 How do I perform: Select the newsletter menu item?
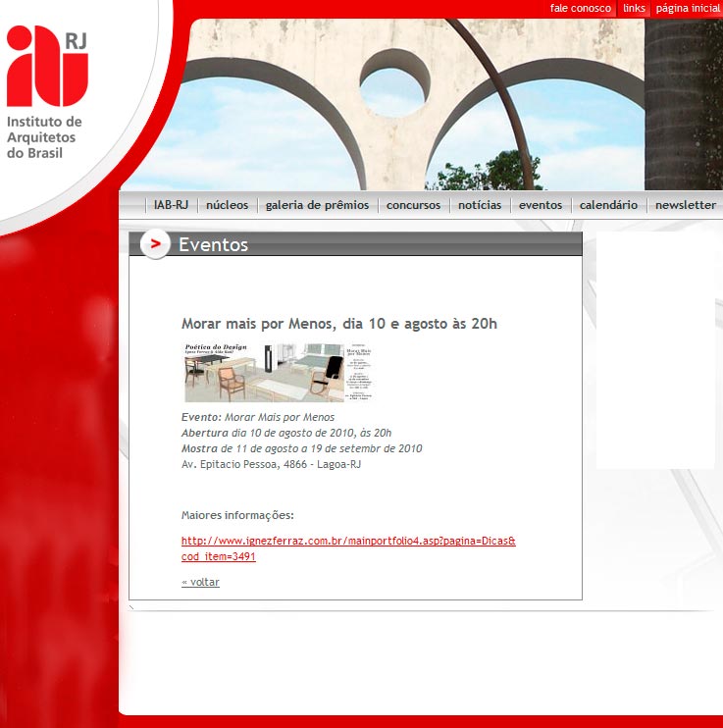686,205
